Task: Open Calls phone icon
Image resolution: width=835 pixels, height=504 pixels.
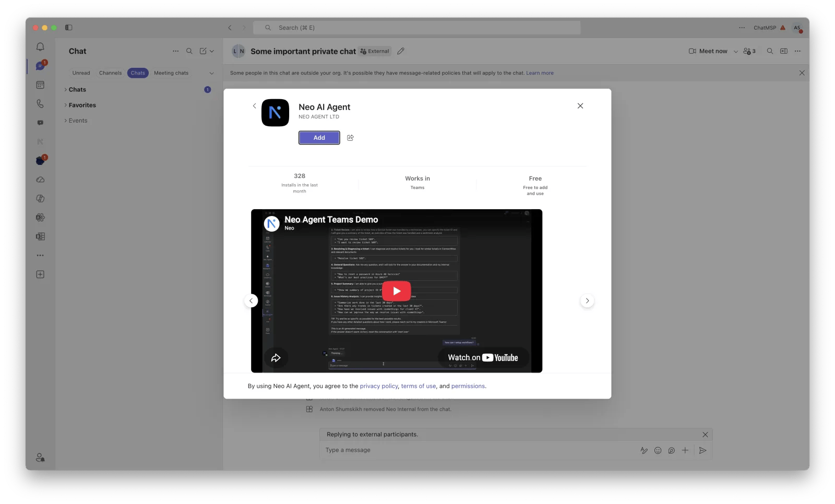Action: [x=40, y=104]
